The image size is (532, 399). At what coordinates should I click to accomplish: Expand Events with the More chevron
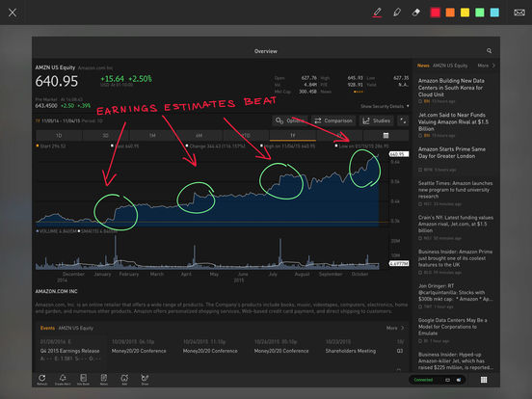coord(395,328)
